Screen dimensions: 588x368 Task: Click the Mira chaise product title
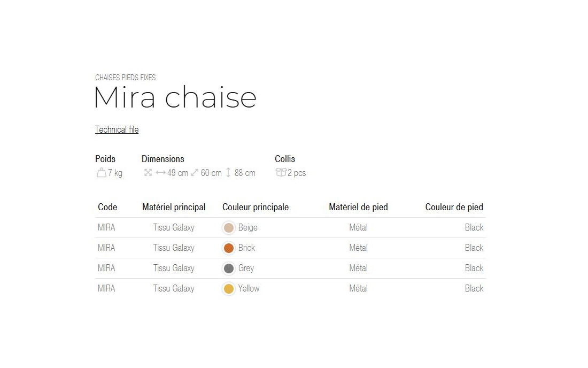[175, 98]
